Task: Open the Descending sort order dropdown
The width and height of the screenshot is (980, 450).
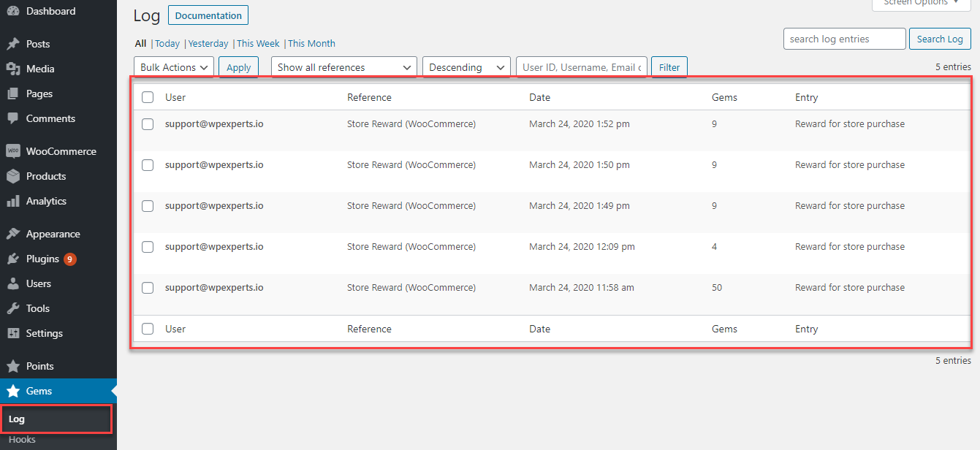Action: [x=467, y=67]
